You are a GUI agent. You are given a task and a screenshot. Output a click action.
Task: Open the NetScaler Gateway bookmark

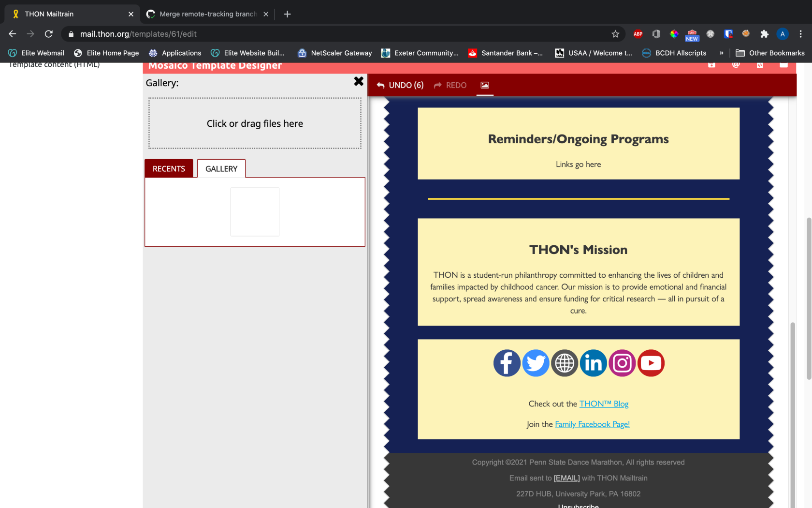point(335,53)
